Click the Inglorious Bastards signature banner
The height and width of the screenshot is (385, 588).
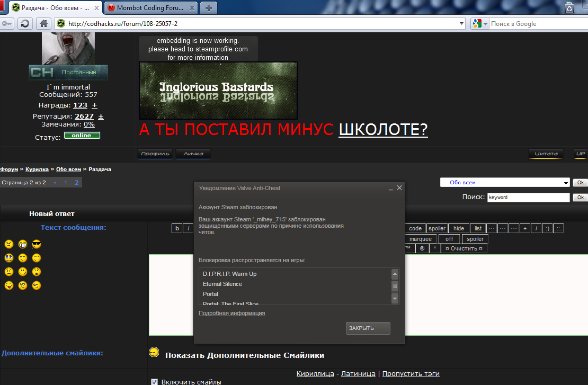click(x=218, y=91)
